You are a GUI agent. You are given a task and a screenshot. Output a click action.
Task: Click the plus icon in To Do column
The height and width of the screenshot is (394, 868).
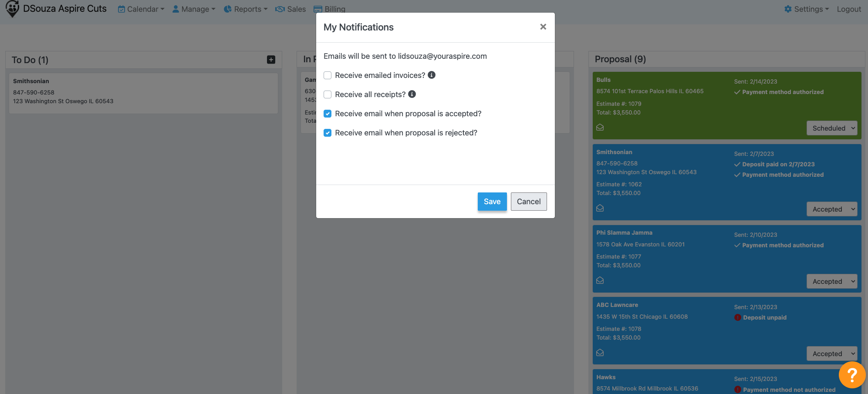271,60
